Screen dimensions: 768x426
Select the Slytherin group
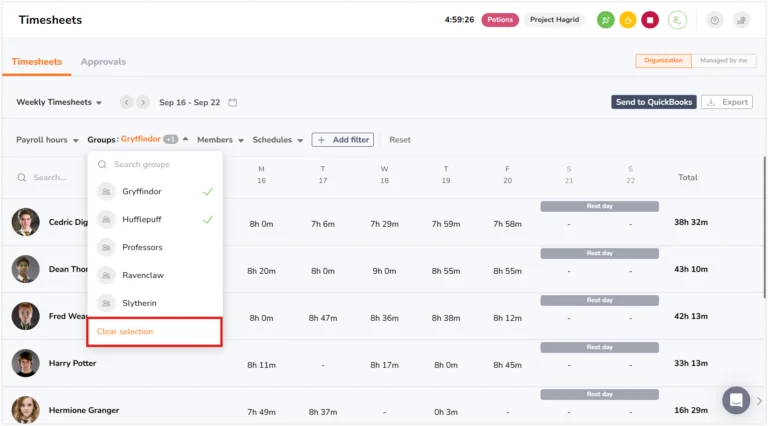[155, 303]
